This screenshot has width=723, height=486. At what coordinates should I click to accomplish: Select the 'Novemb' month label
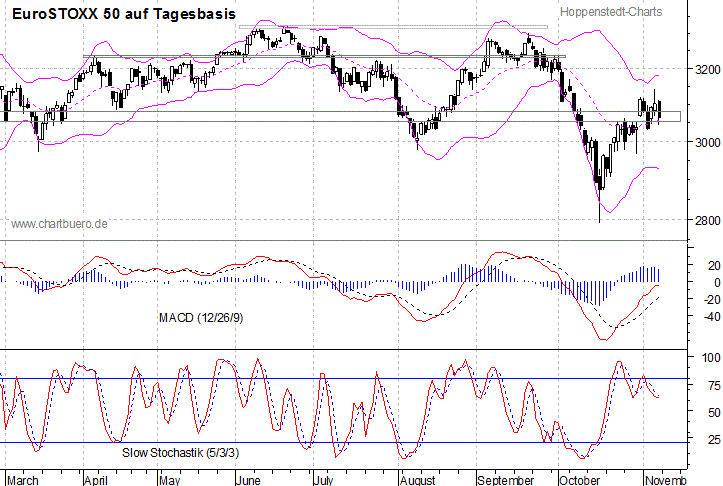click(666, 480)
